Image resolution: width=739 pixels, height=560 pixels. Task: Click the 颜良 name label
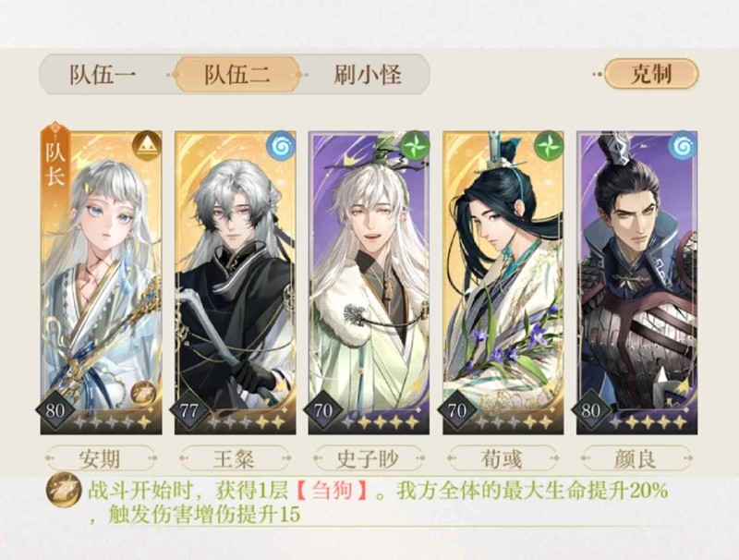[x=636, y=458]
